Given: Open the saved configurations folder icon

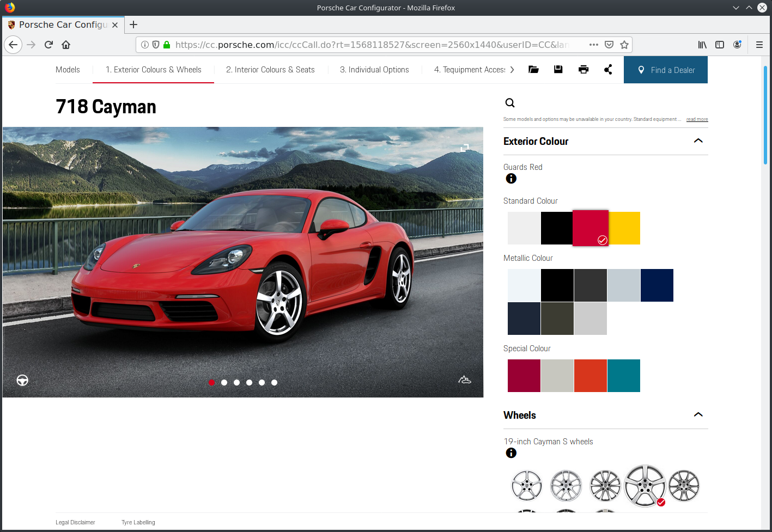Looking at the screenshot, I should coord(533,70).
